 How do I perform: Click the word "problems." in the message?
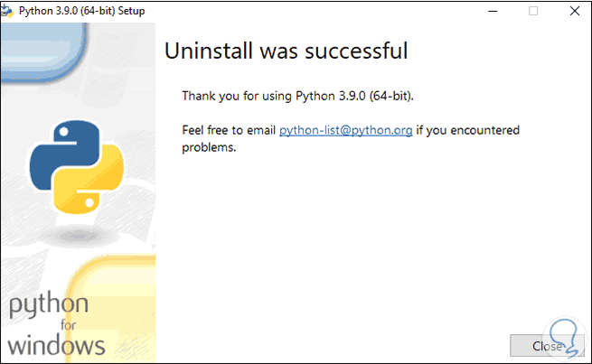209,147
